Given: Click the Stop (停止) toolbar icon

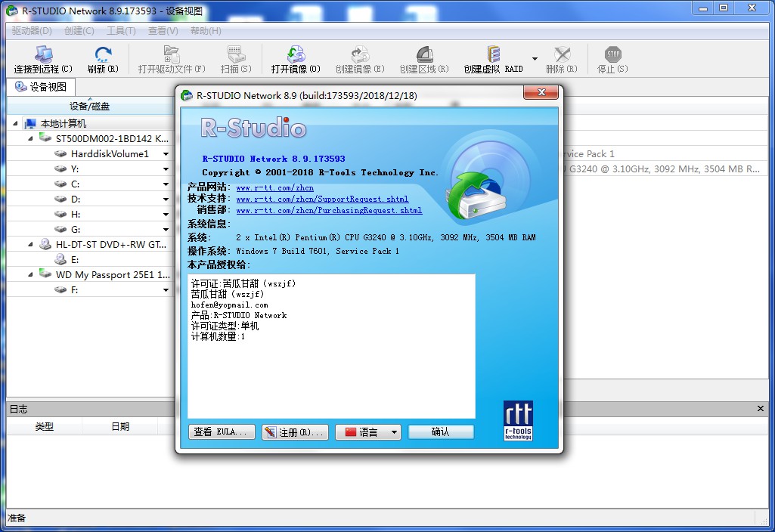Looking at the screenshot, I should (613, 54).
